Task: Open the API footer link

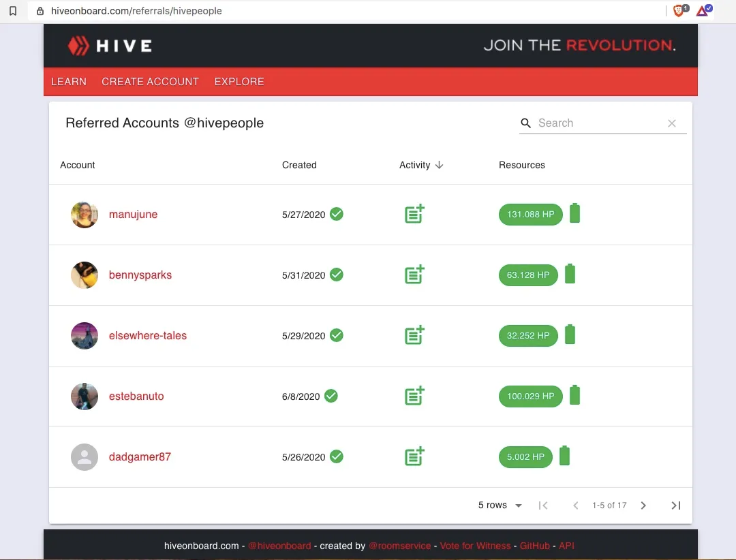Action: point(566,546)
